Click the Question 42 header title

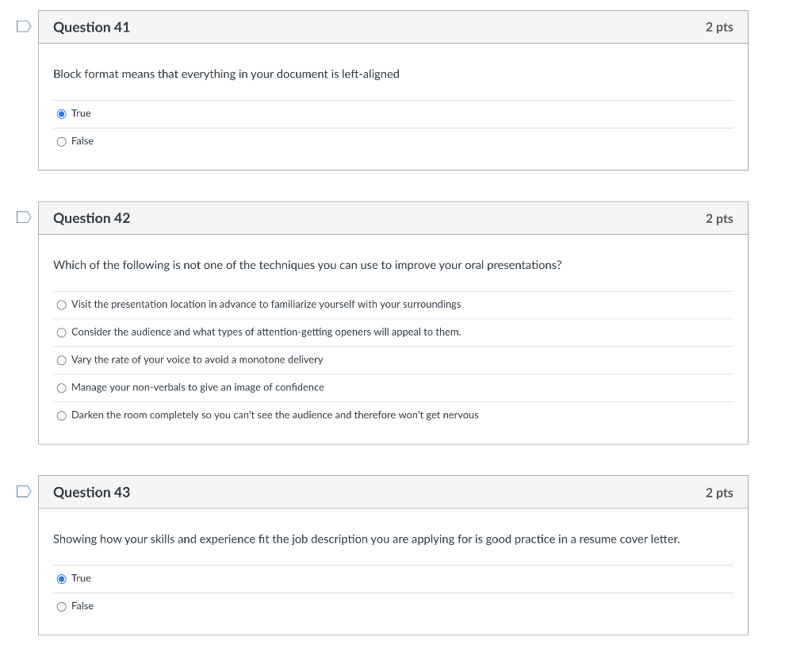91,218
